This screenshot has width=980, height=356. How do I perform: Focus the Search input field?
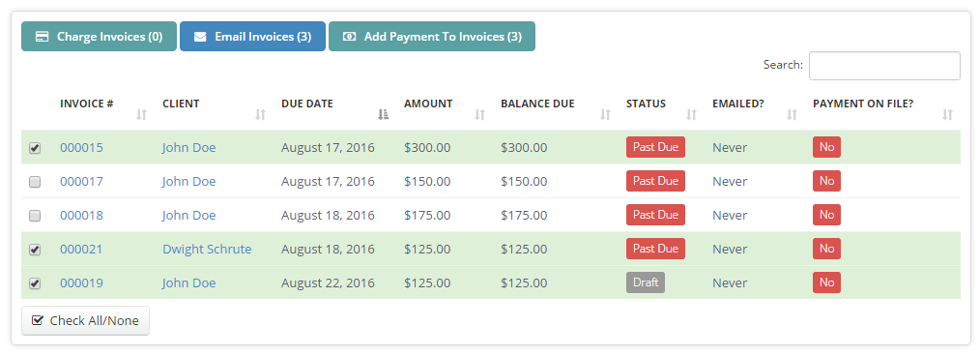click(x=884, y=66)
